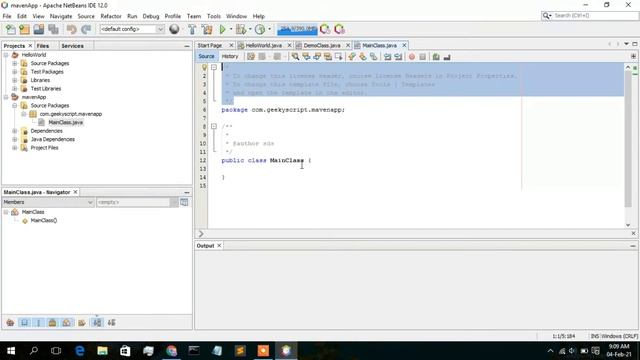
Task: Click the New Project toolbar icon
Action: [24, 29]
